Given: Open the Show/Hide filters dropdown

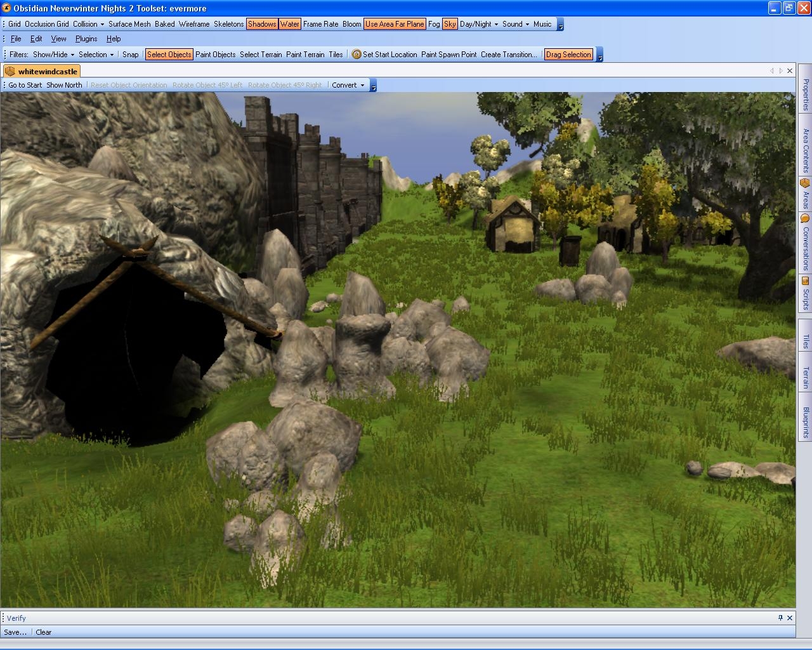Looking at the screenshot, I should 53,55.
